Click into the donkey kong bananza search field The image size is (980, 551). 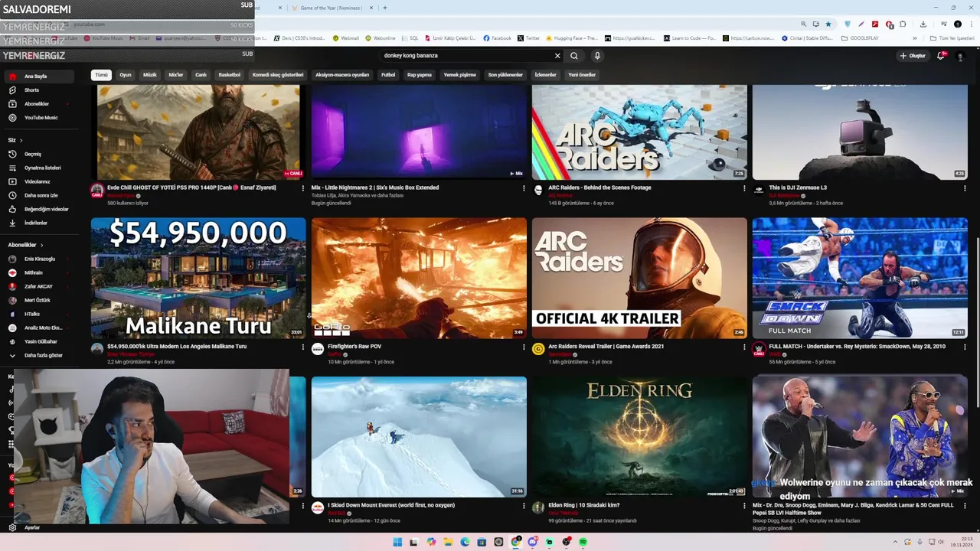[x=467, y=56]
